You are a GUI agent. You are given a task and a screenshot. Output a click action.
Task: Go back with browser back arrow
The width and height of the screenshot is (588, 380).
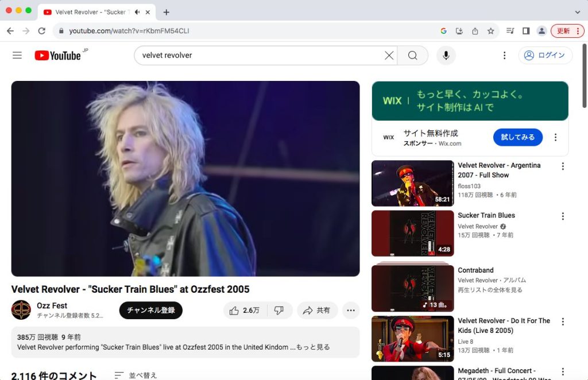point(10,31)
